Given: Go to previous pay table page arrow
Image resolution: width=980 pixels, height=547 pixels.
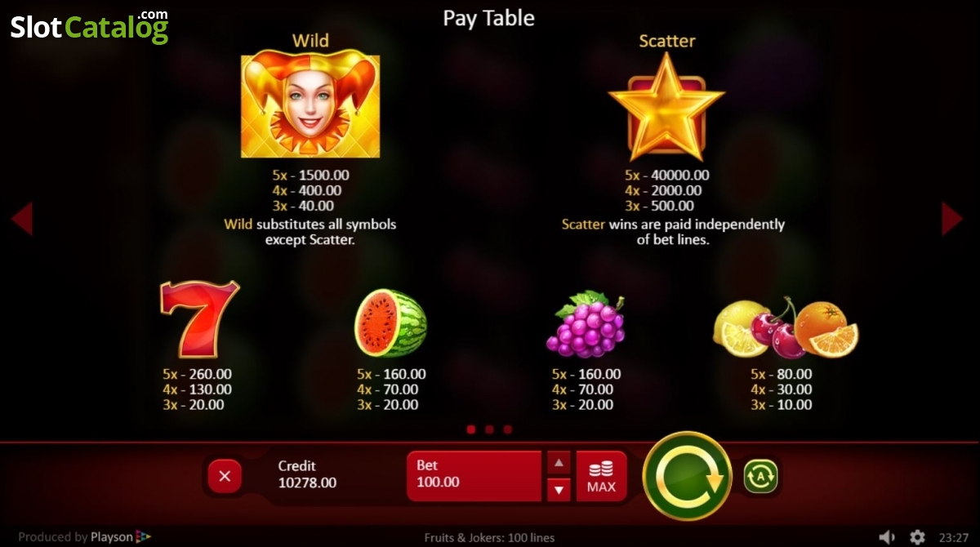Looking at the screenshot, I should click(x=21, y=218).
